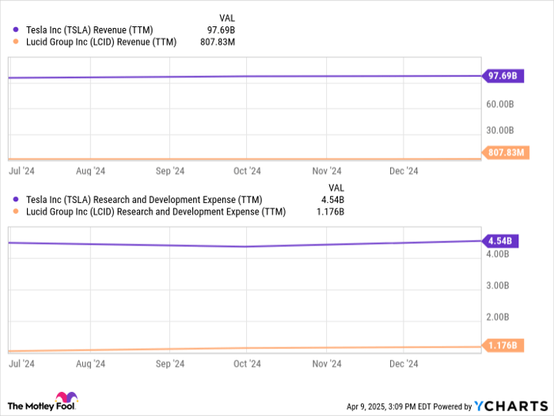The image size is (554, 416).
Task: Select the Tesla Inc (TSLA) Revenue (TTM) label
Action: pos(89,30)
